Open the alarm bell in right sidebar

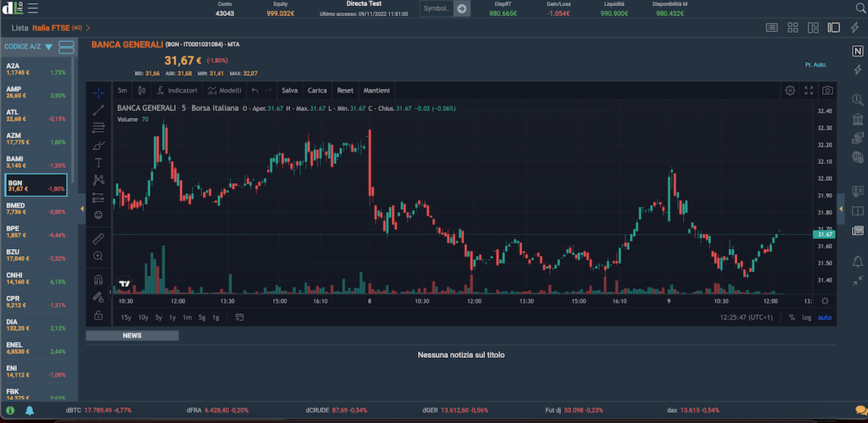857,261
